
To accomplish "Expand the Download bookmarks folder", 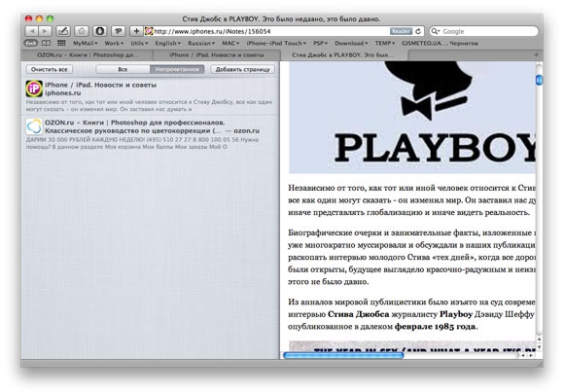I will tap(351, 43).
